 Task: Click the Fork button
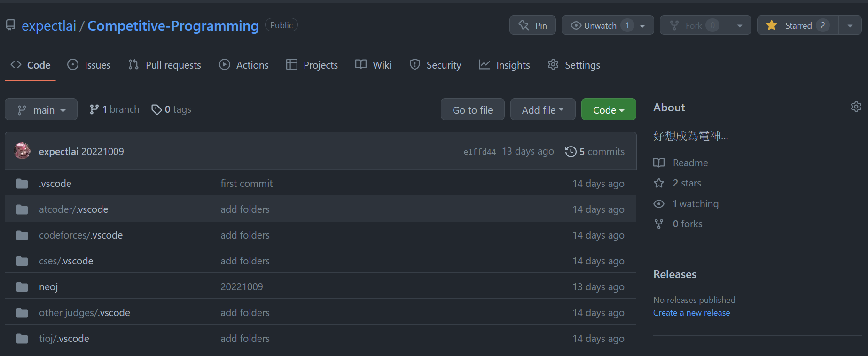tap(694, 25)
